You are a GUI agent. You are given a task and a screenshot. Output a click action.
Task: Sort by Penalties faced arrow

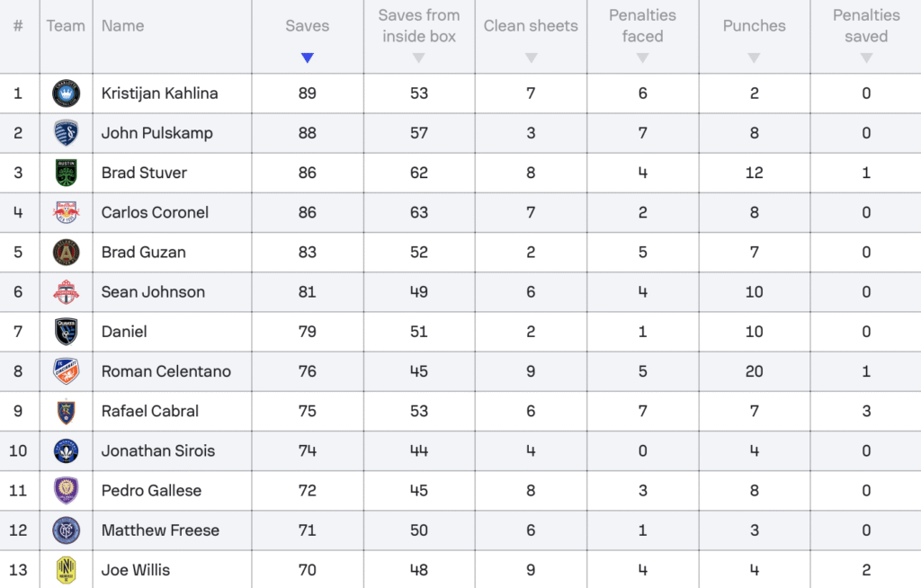point(642,58)
